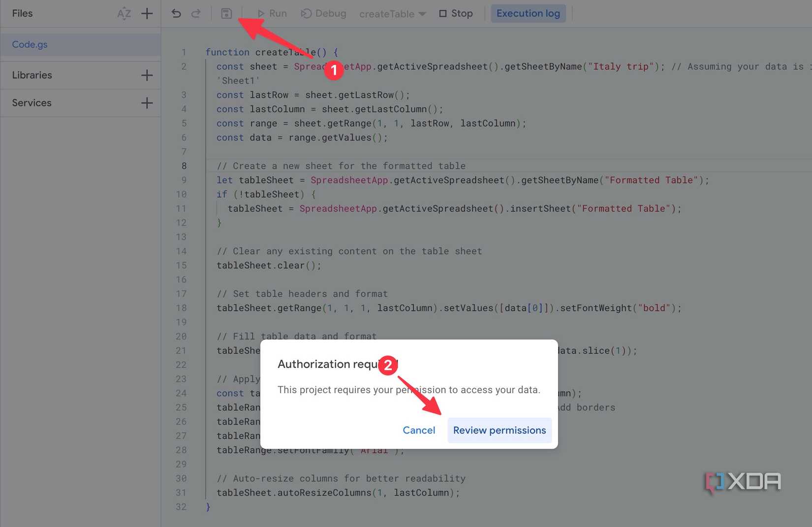
Task: Open the Execution log
Action: [x=528, y=13]
